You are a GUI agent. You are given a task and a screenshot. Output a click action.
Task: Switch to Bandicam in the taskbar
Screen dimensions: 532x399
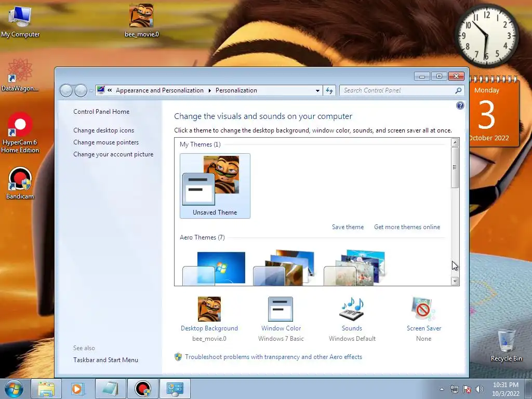click(x=142, y=389)
